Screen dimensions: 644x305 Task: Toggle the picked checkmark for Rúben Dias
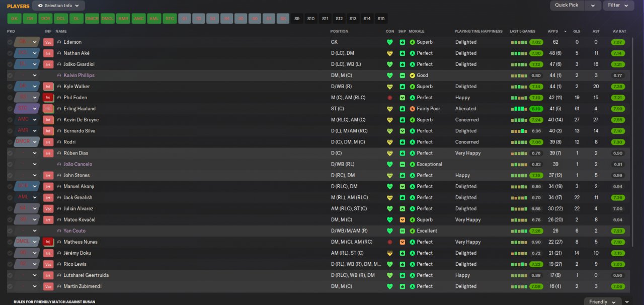(x=10, y=153)
